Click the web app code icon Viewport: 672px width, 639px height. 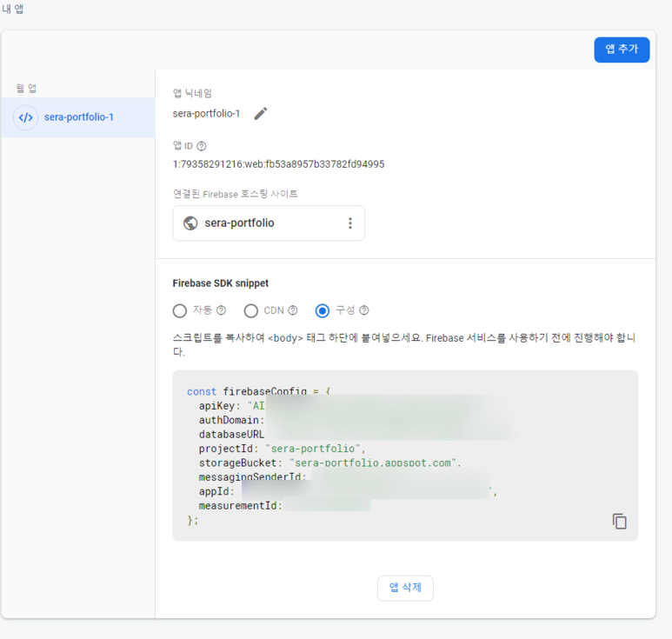(x=26, y=117)
